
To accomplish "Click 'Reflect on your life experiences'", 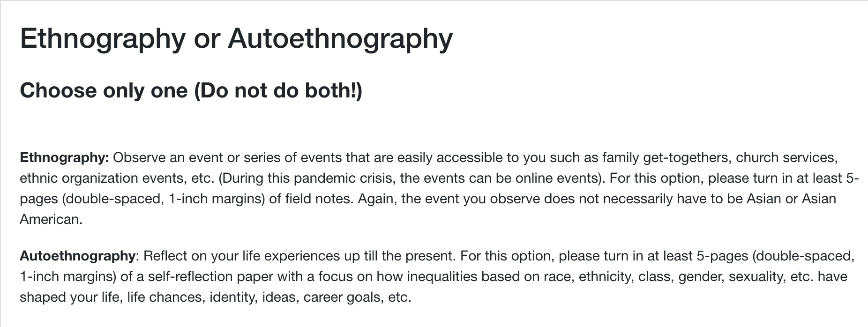I will [x=242, y=256].
